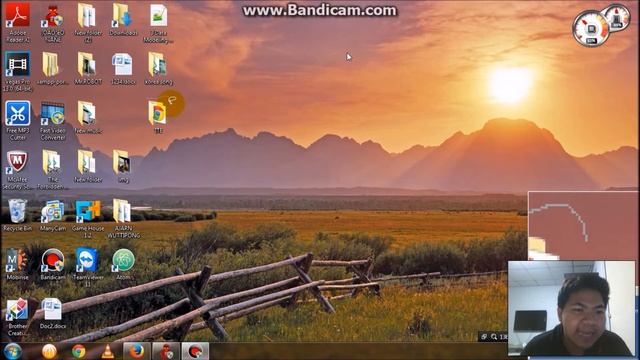Image resolution: width=640 pixels, height=360 pixels.
Task: Open the New folder (2) folder
Action: (x=87, y=22)
